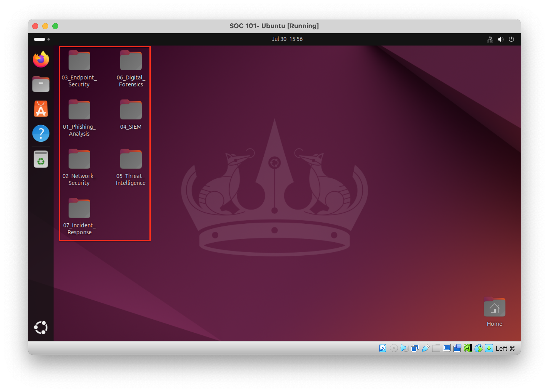
Task: Minimize the VirtualBox VM window
Action: point(45,26)
